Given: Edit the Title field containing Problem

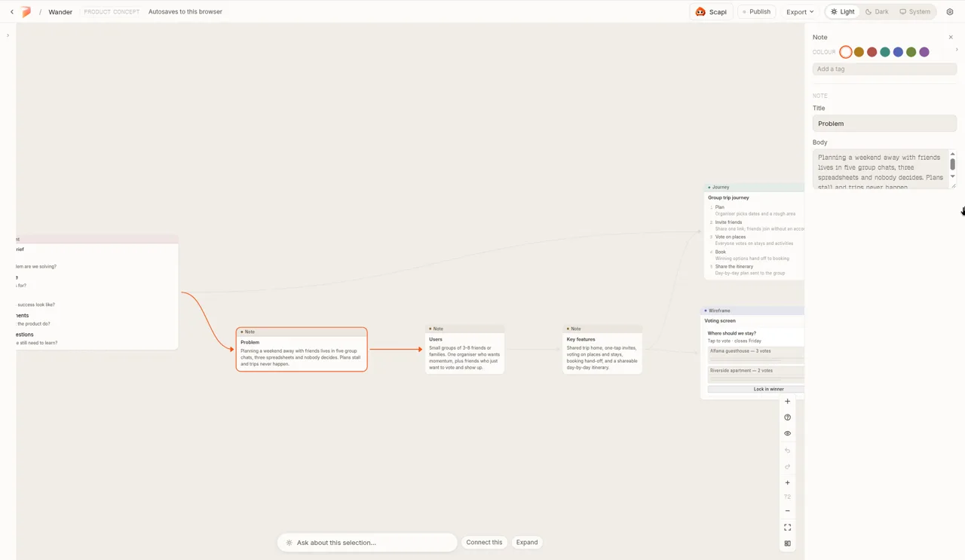Looking at the screenshot, I should click(x=884, y=124).
